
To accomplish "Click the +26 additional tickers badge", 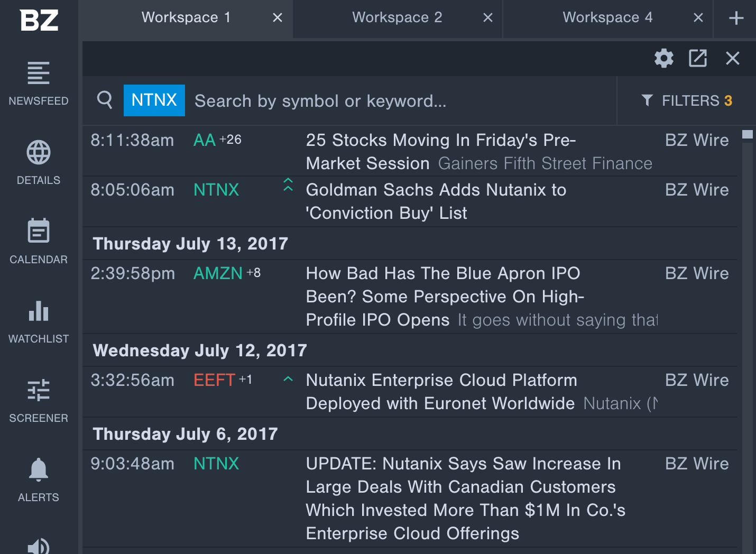I will pos(231,140).
